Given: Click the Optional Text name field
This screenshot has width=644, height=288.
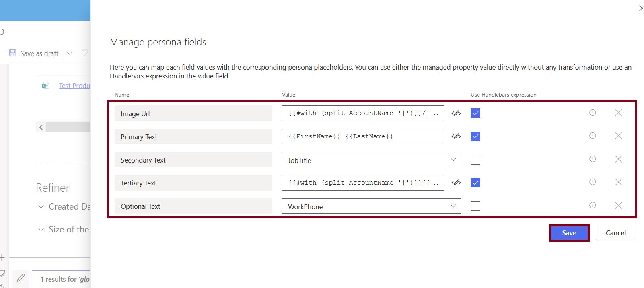Looking at the screenshot, I should (193, 206).
